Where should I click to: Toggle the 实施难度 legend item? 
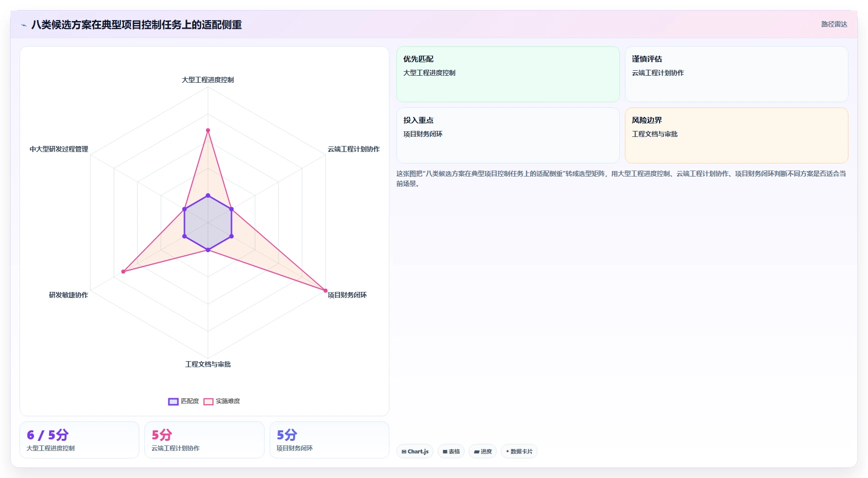point(222,401)
